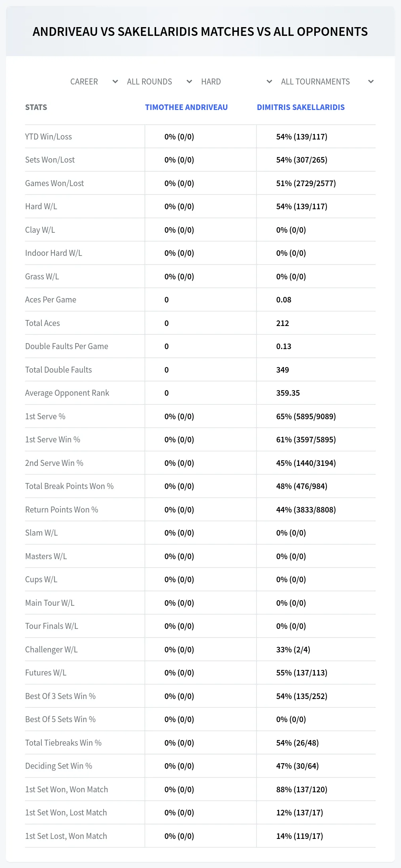Open Dimitris Sakellaridis player link
This screenshot has width=401, height=868.
301,107
